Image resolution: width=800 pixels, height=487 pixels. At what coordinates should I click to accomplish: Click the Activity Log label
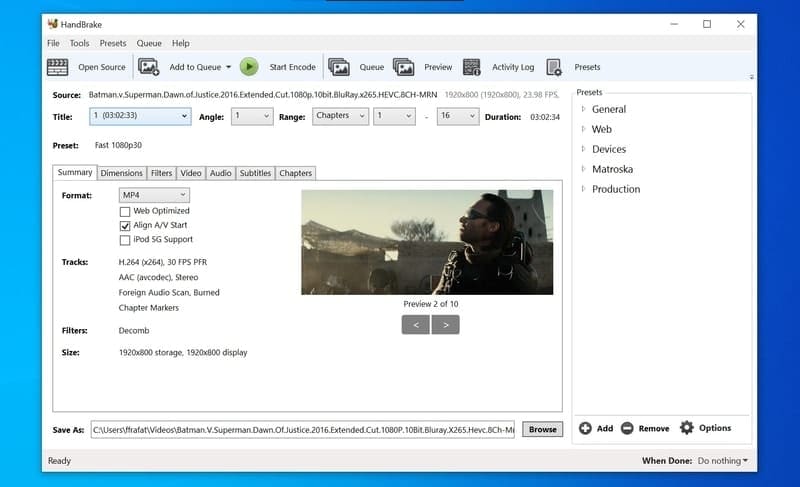[x=513, y=67]
